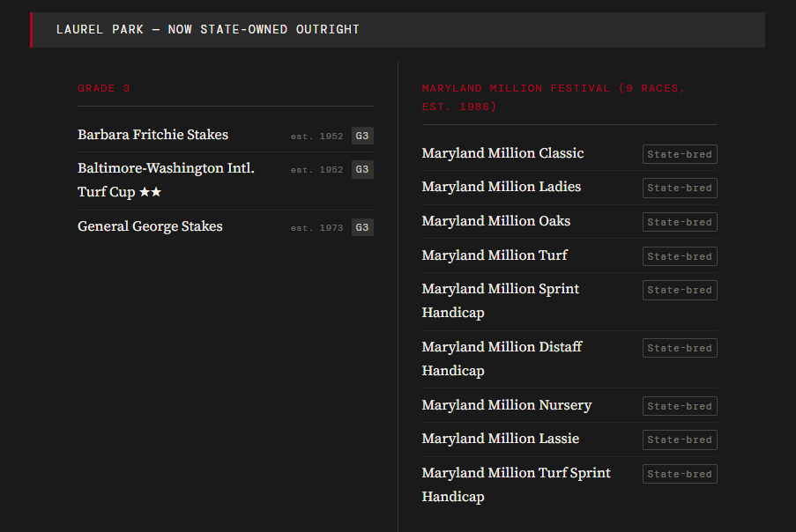Screen dimensions: 796x532
Task: Open the Maryland Million Oaks row
Action: pos(569,222)
